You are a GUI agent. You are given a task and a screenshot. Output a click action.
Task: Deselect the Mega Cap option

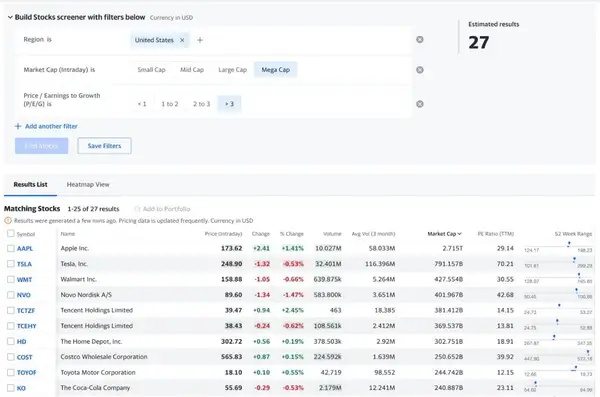tap(276, 70)
